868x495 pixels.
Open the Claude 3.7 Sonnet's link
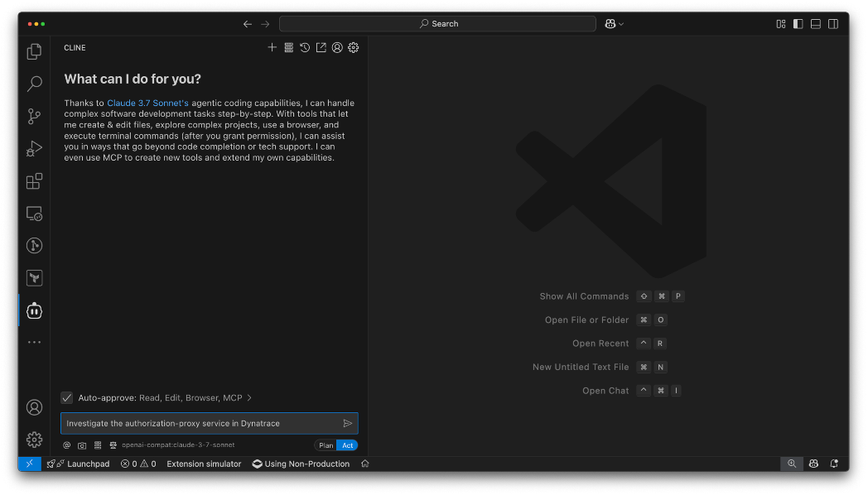pyautogui.click(x=147, y=103)
